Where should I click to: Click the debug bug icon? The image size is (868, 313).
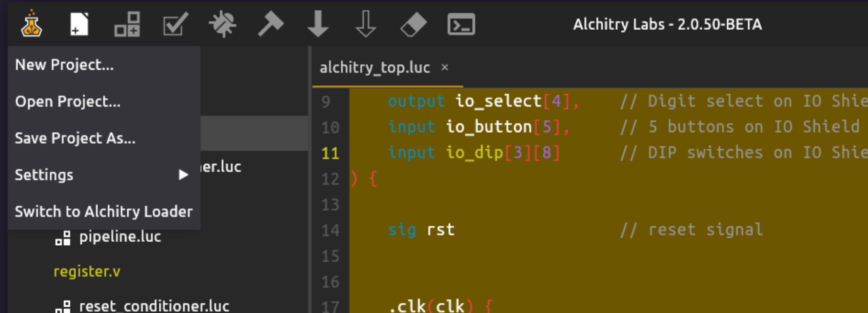coord(222,24)
